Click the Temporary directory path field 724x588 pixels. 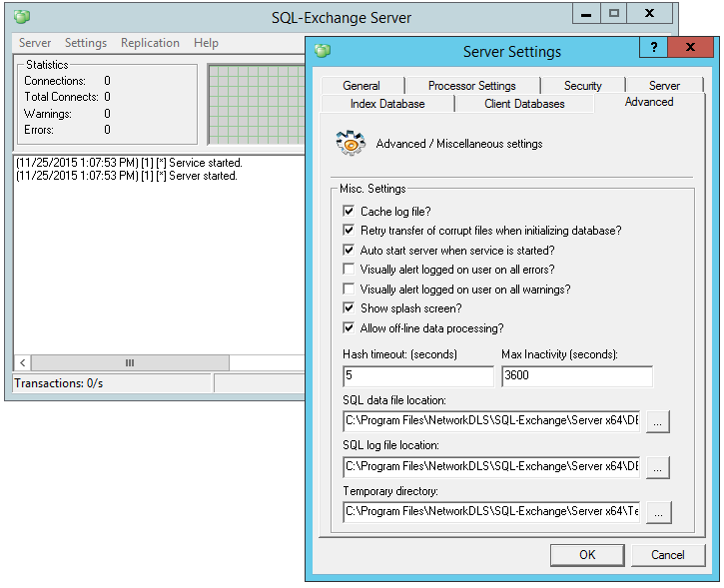pyautogui.click(x=491, y=512)
